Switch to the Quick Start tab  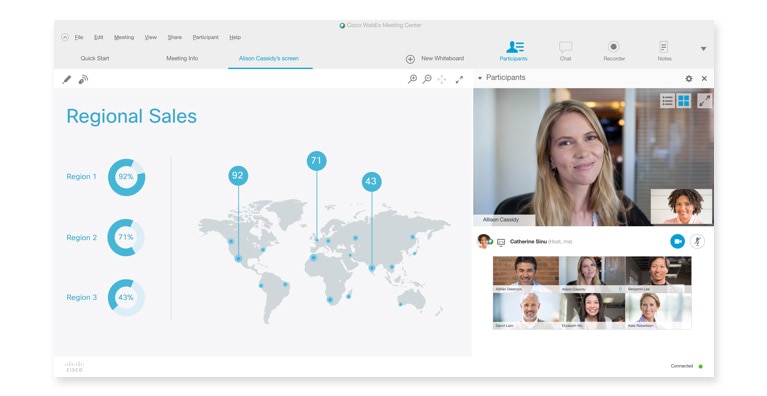[x=95, y=58]
